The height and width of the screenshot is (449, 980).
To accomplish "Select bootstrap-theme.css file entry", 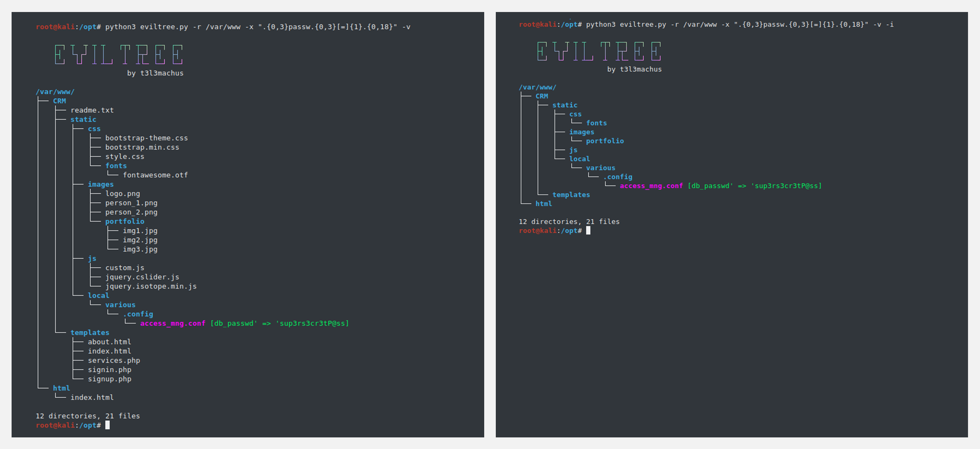I will pos(146,138).
